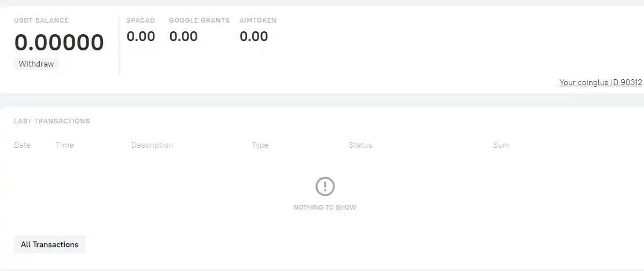Select the USDT balance amount 0.00000
Screen dimensions: 644x271
pos(59,42)
